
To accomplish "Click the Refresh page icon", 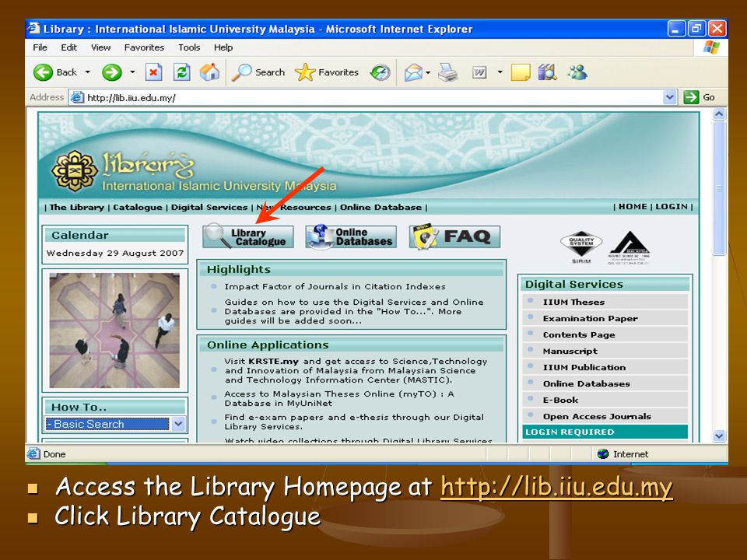I will (181, 72).
